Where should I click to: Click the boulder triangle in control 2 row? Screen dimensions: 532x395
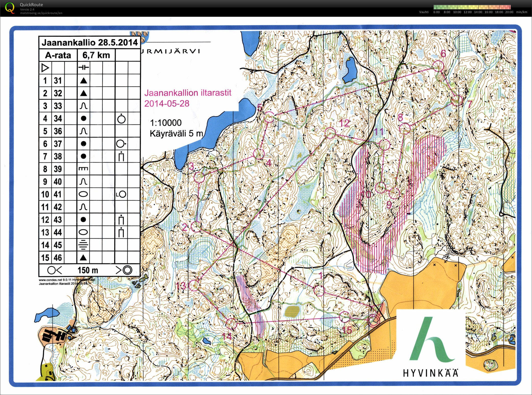pos(83,93)
